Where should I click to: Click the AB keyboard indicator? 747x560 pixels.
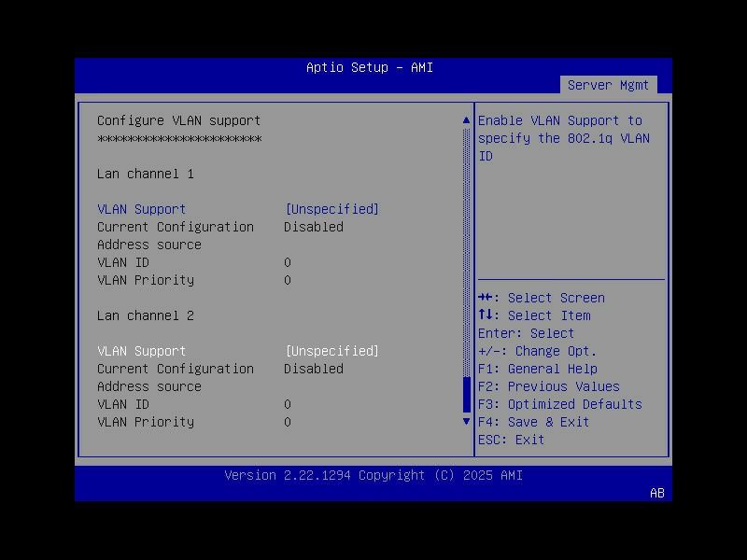click(x=656, y=493)
